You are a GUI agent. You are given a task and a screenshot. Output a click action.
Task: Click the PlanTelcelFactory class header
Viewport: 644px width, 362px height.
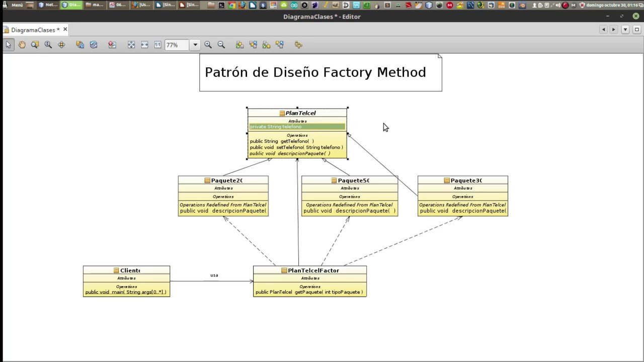pyautogui.click(x=310, y=270)
